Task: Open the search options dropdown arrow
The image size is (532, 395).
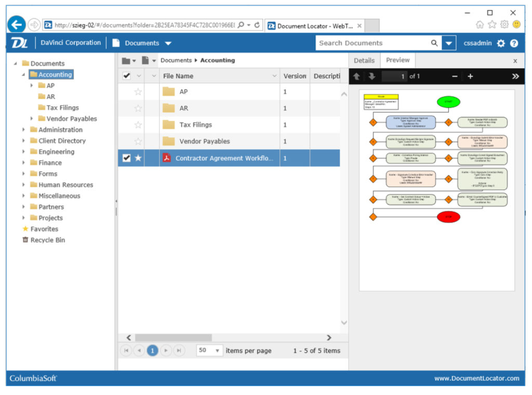Action: (x=448, y=43)
